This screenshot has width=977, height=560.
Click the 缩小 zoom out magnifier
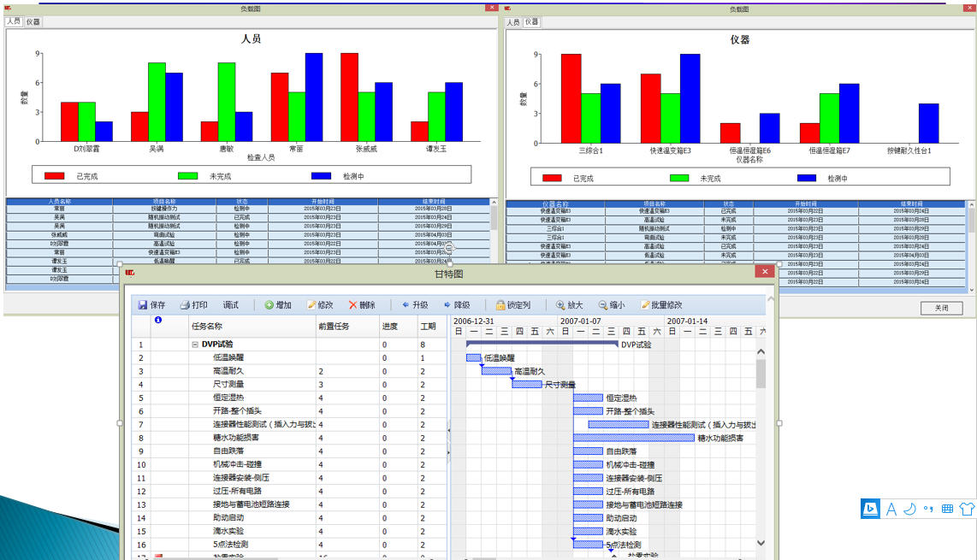tap(603, 305)
